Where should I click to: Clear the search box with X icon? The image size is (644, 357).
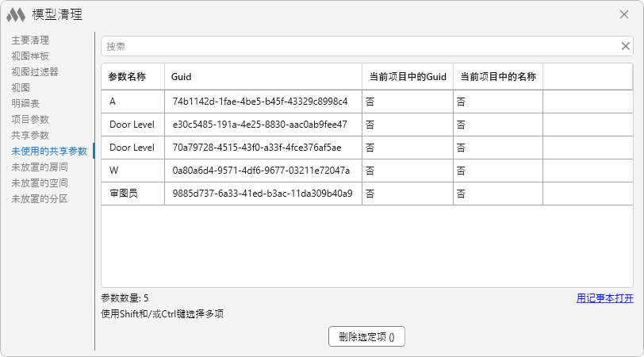click(x=625, y=46)
